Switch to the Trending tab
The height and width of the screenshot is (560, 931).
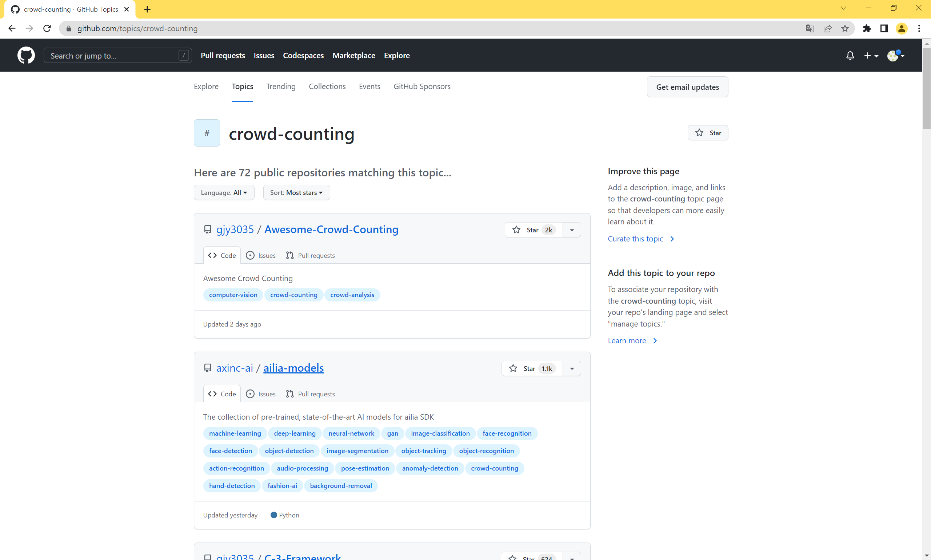point(281,87)
